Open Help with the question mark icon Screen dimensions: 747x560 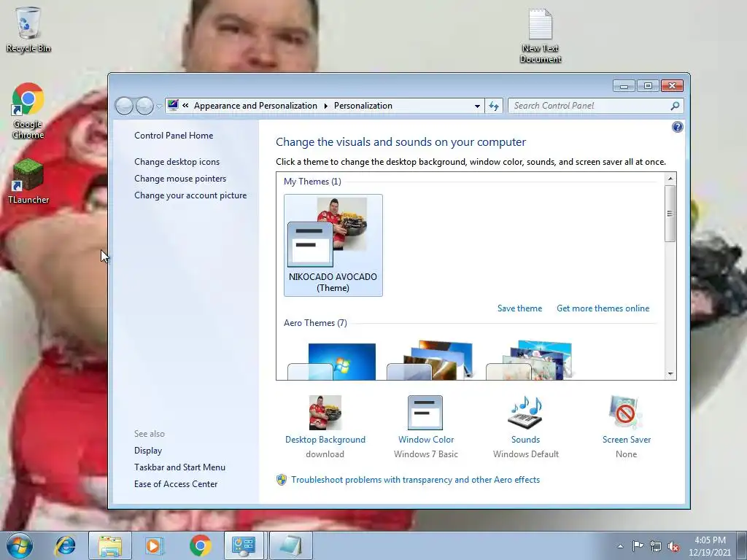[677, 127]
